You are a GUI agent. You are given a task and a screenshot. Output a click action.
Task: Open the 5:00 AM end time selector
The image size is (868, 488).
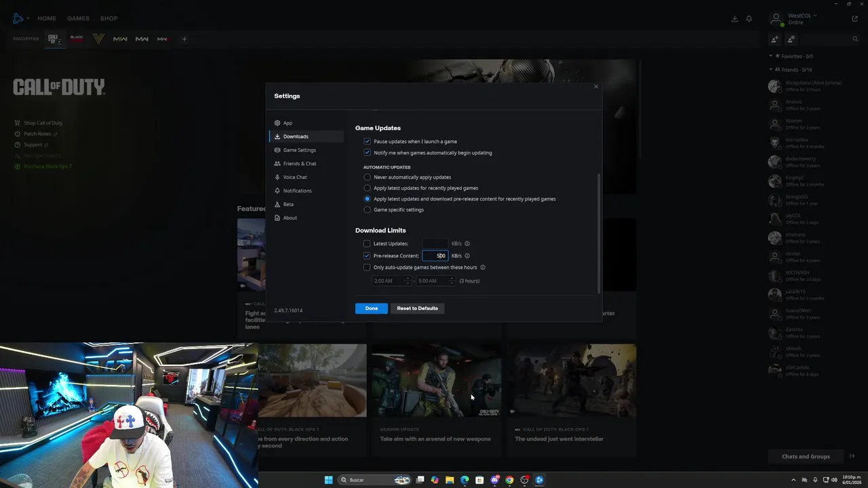[x=435, y=281]
